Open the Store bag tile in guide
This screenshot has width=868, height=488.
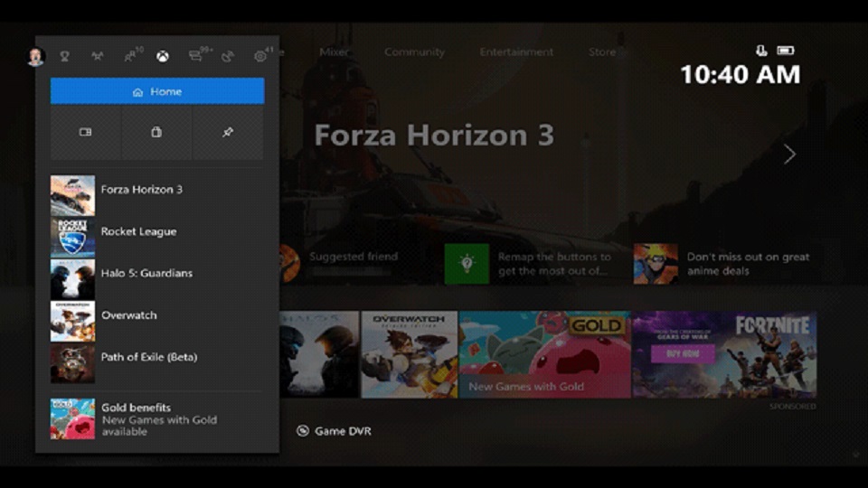pos(156,133)
